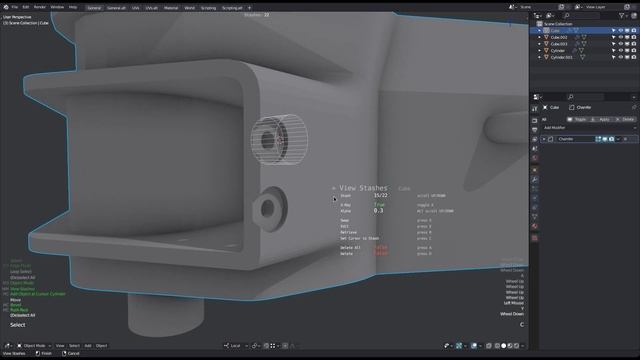The width and height of the screenshot is (640, 360).
Task: Hide Cube.002 via its eye icon
Action: [x=621, y=37]
